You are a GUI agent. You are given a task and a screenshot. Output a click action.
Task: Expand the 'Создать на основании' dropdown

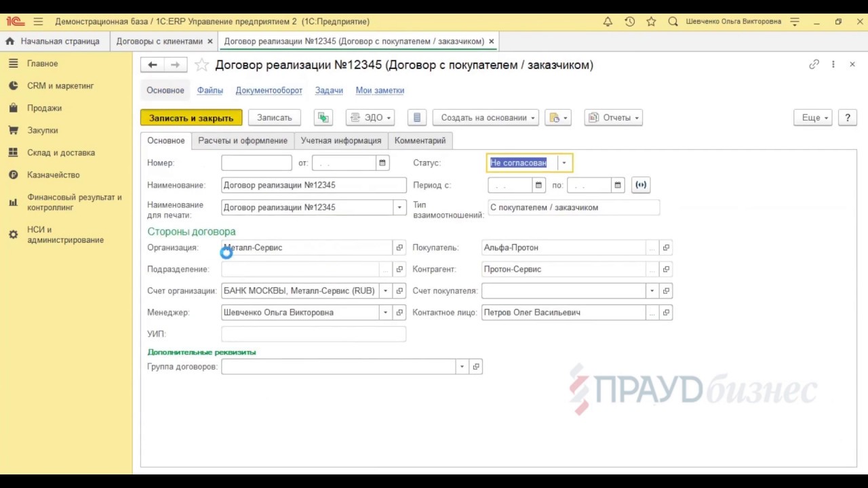point(486,117)
